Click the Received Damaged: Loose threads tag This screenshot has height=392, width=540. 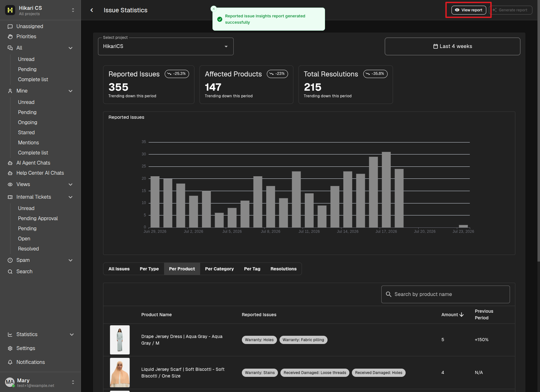pos(315,373)
